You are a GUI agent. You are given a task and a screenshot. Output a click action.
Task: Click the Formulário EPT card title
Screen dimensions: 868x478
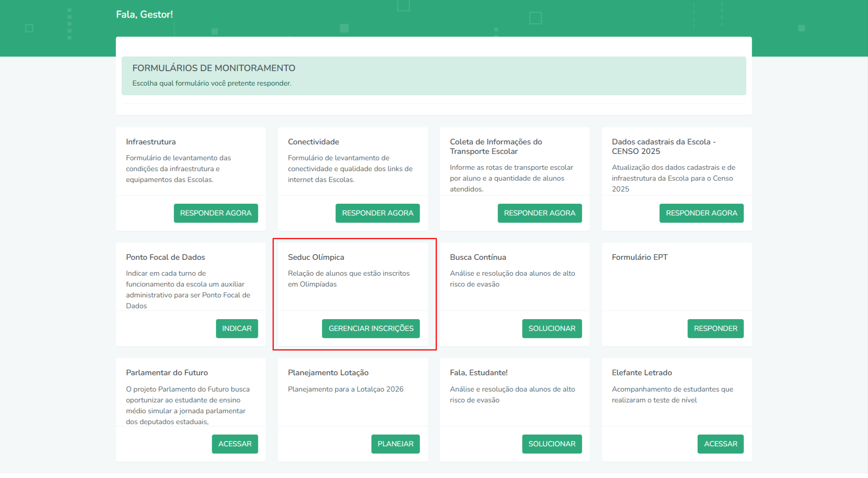click(x=639, y=257)
